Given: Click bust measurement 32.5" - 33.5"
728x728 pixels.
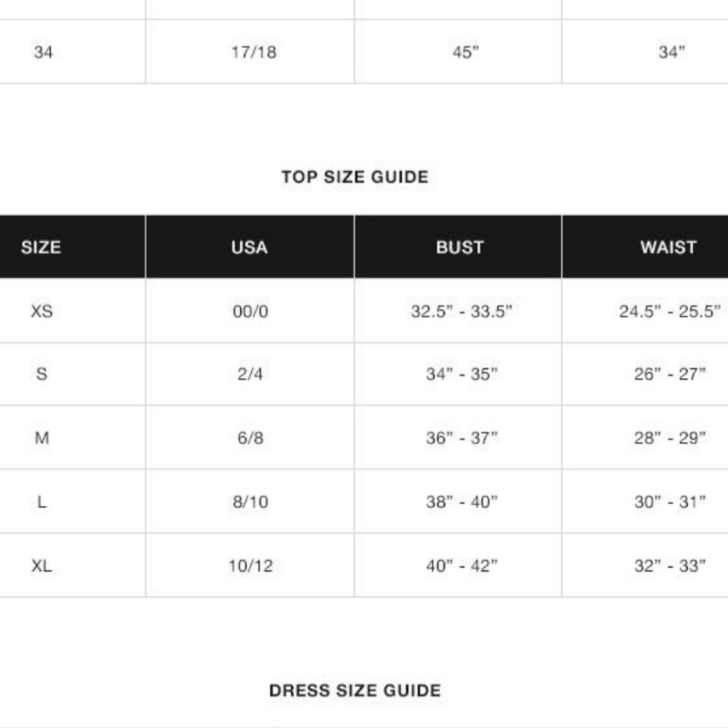Looking at the screenshot, I should [462, 311].
